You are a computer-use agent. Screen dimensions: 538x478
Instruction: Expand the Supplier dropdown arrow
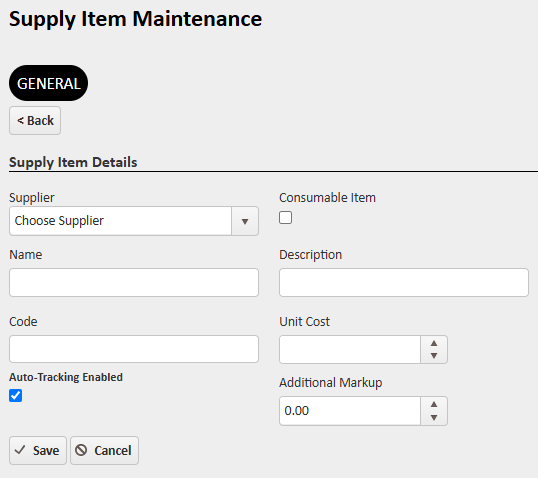tap(245, 221)
